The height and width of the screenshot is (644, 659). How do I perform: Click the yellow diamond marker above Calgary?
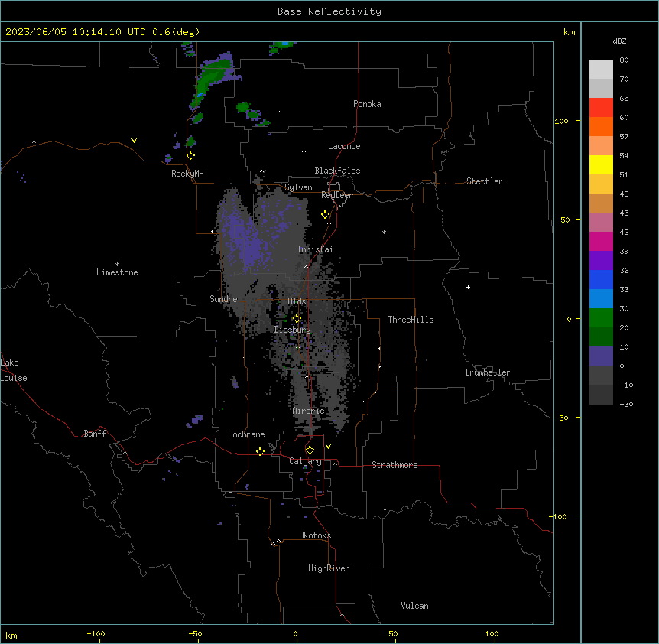point(310,450)
